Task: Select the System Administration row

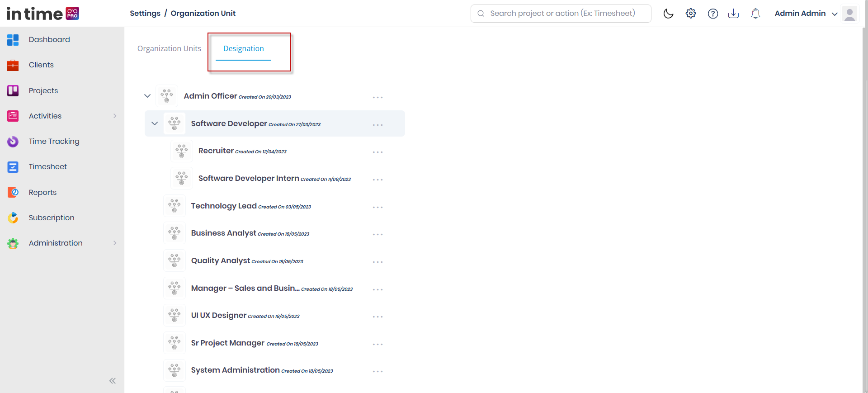Action: pyautogui.click(x=275, y=370)
